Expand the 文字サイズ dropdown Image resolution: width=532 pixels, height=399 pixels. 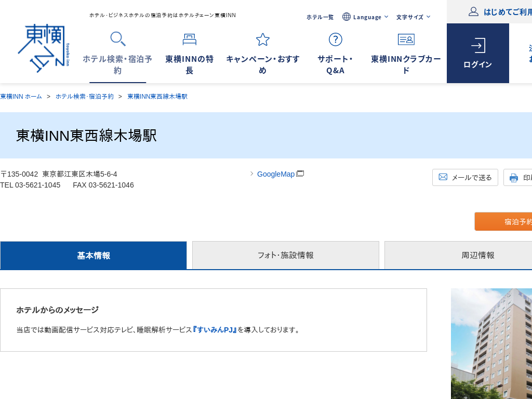[413, 17]
